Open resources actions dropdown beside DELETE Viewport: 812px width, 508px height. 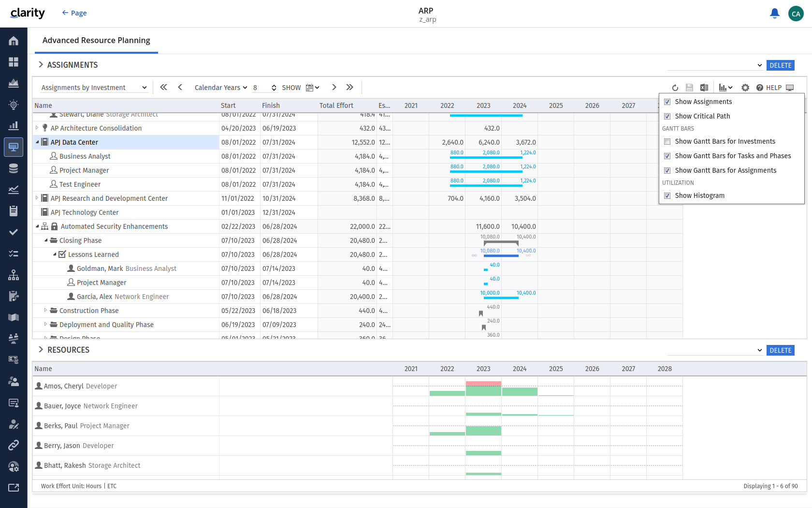tap(715, 350)
